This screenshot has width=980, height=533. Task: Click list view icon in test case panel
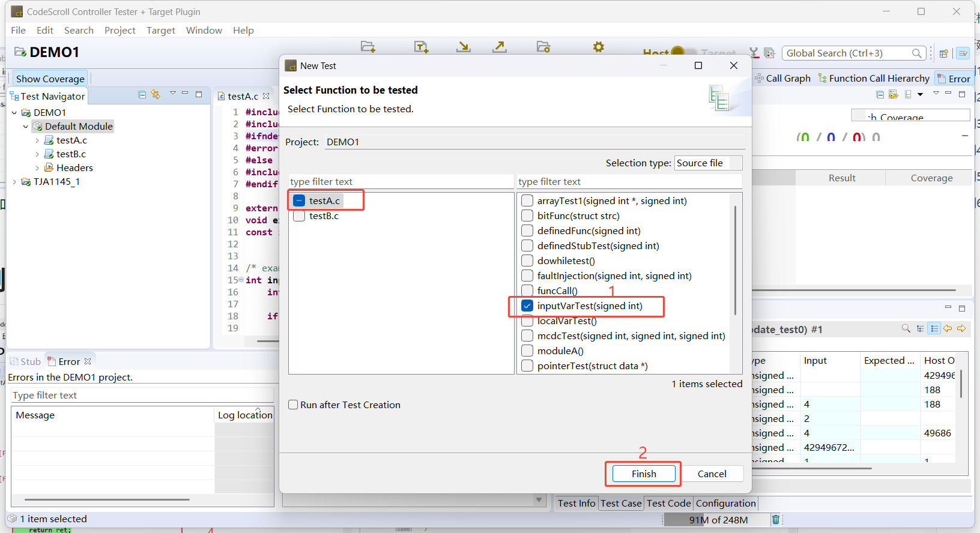tap(934, 328)
